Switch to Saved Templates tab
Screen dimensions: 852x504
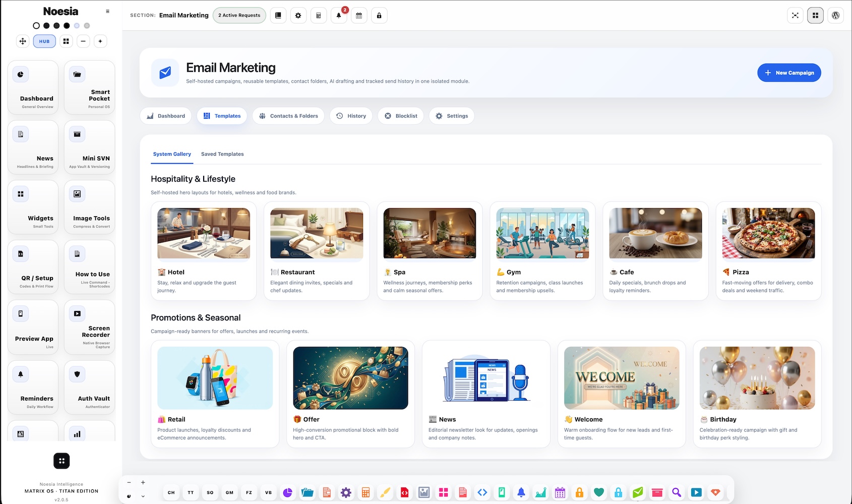pos(222,154)
